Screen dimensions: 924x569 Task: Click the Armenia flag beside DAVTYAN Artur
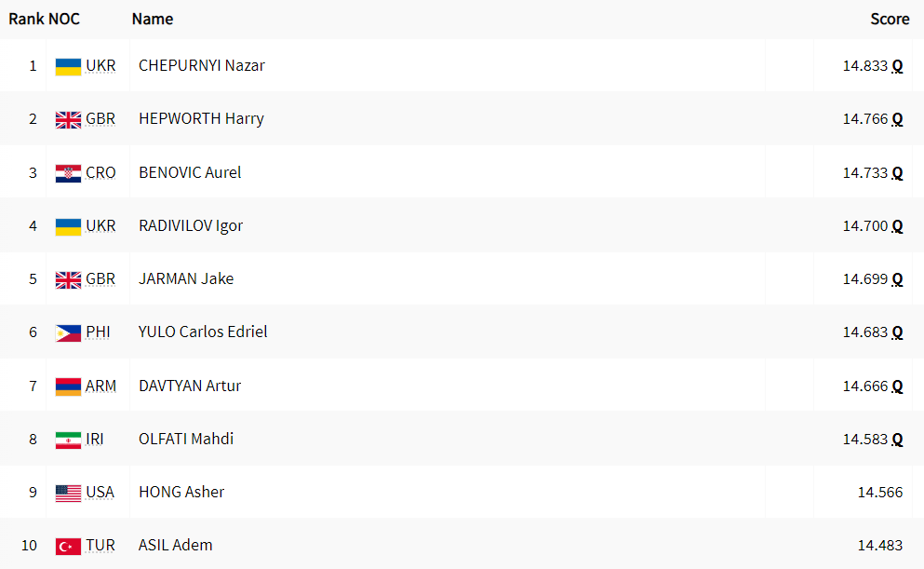pyautogui.click(x=68, y=386)
